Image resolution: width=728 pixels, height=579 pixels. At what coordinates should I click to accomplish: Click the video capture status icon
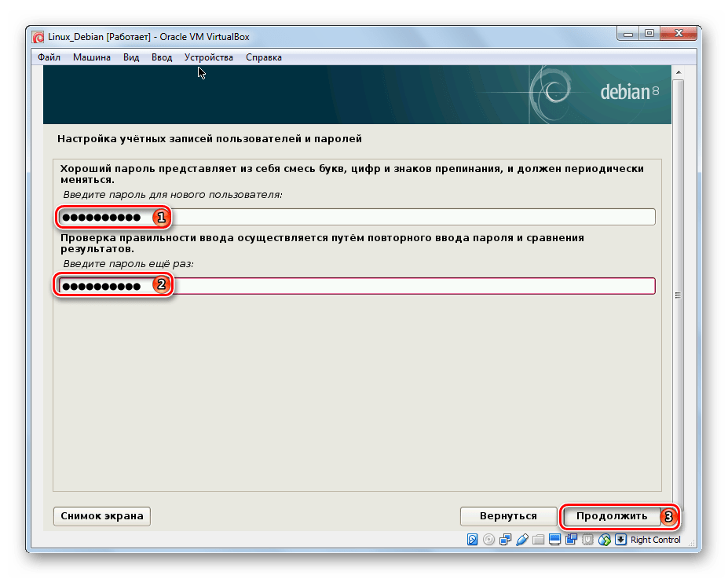(x=572, y=540)
